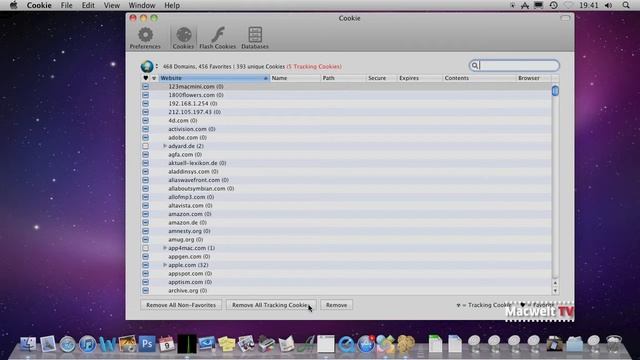Viewport: 640px width, 360px height.
Task: Open the Edit menu
Action: pyautogui.click(x=88, y=5)
